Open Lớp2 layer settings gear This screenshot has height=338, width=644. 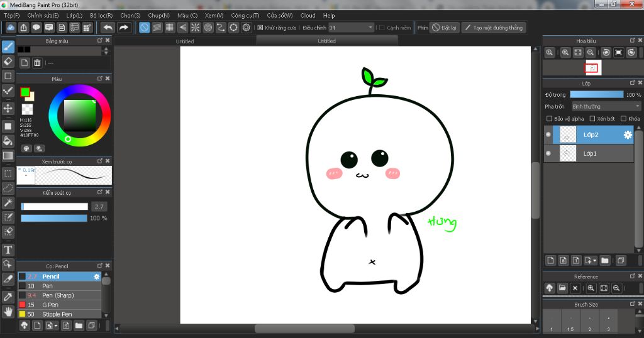(x=628, y=134)
